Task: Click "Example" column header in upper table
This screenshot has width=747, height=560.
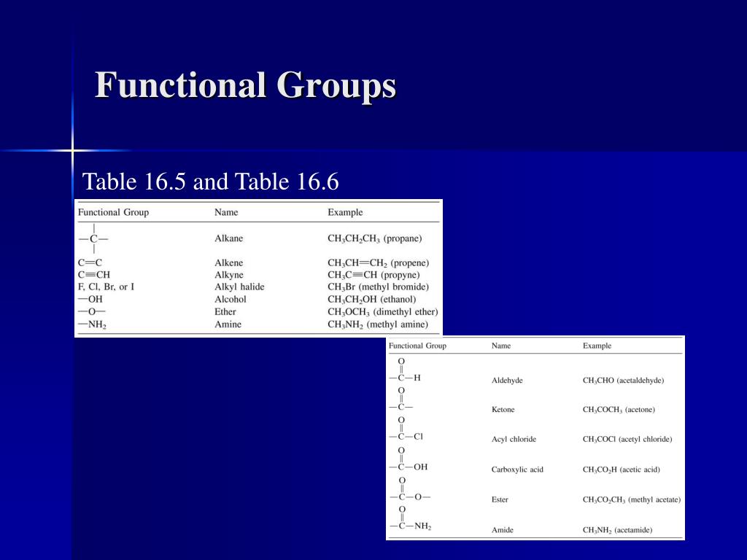Action: tap(345, 212)
